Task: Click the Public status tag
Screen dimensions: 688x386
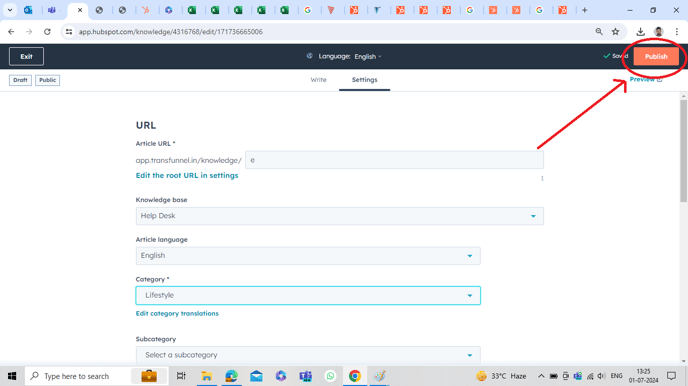Action: point(47,80)
